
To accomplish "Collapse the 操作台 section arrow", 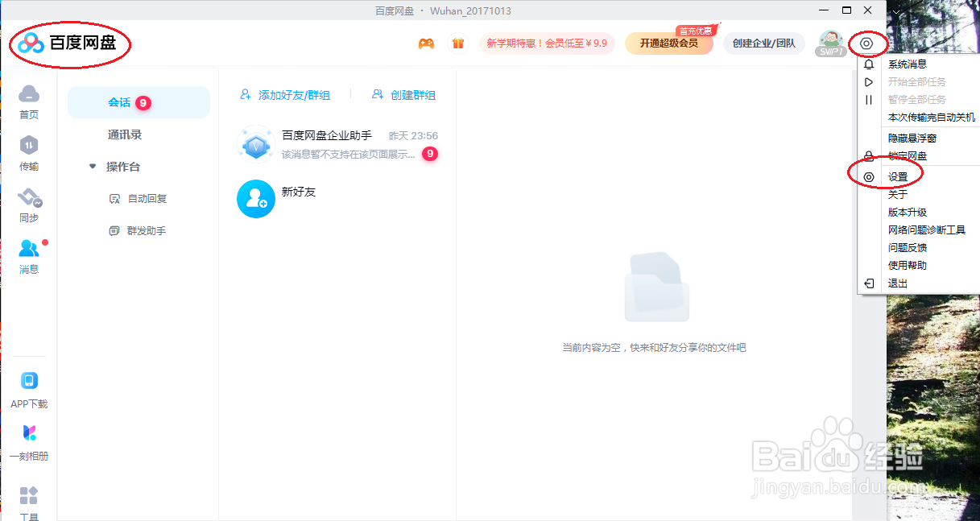I will 93,167.
